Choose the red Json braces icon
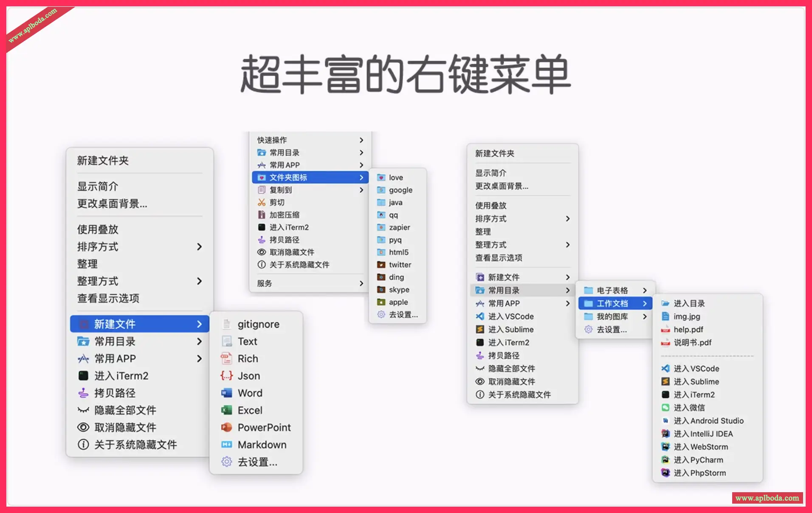The width and height of the screenshot is (812, 513). click(x=227, y=376)
